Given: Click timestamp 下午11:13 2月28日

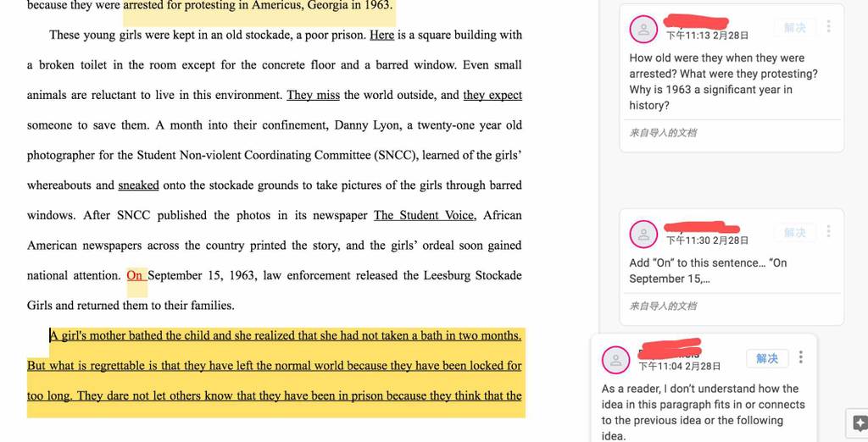Looking at the screenshot, I should 707,36.
